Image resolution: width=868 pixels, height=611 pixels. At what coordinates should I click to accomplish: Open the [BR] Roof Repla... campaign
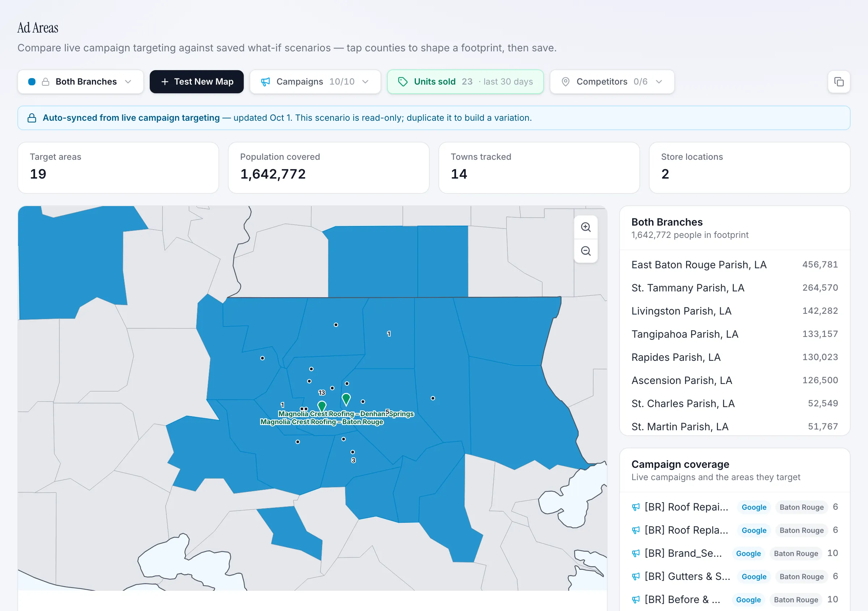pos(734,530)
